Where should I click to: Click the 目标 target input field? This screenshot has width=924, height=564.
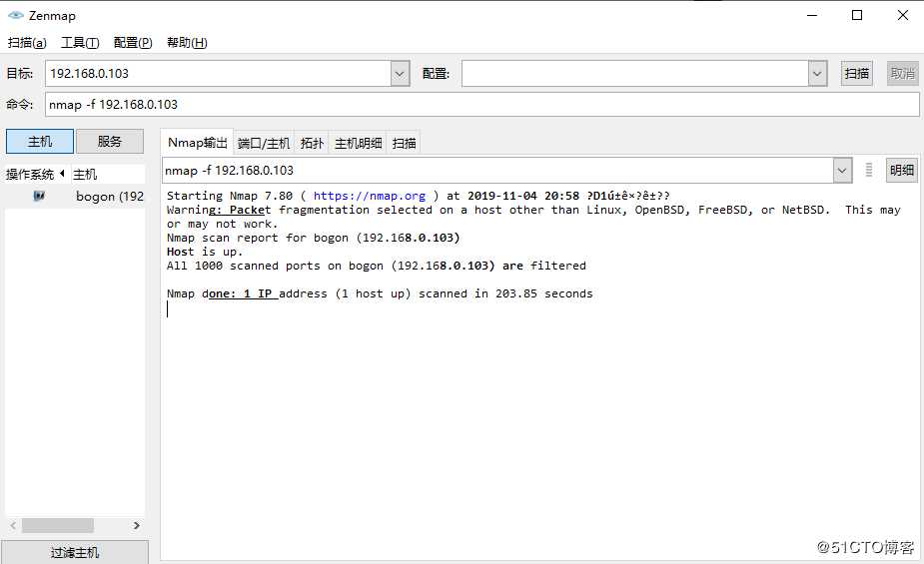pyautogui.click(x=218, y=74)
